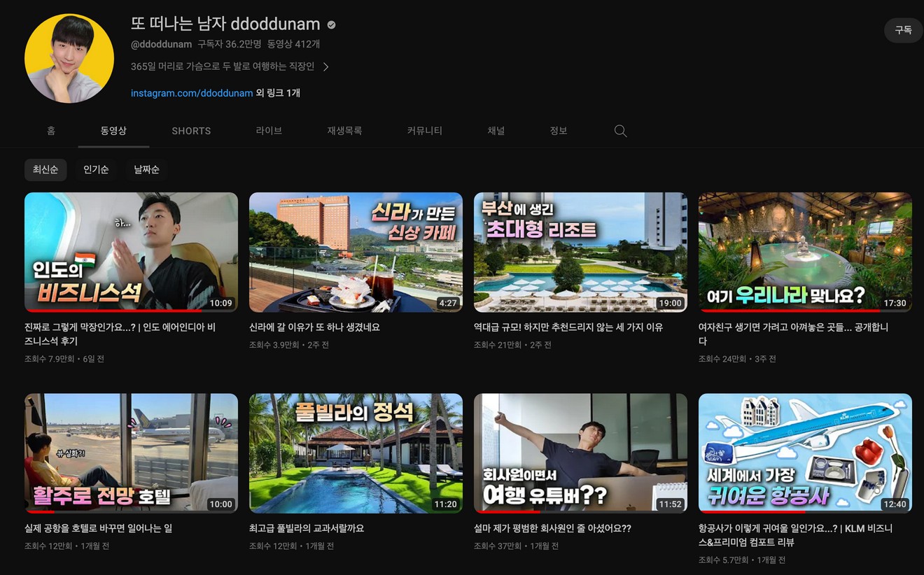Image resolution: width=924 pixels, height=575 pixels.
Task: Click the 17:30 duration badge
Action: pyautogui.click(x=895, y=303)
